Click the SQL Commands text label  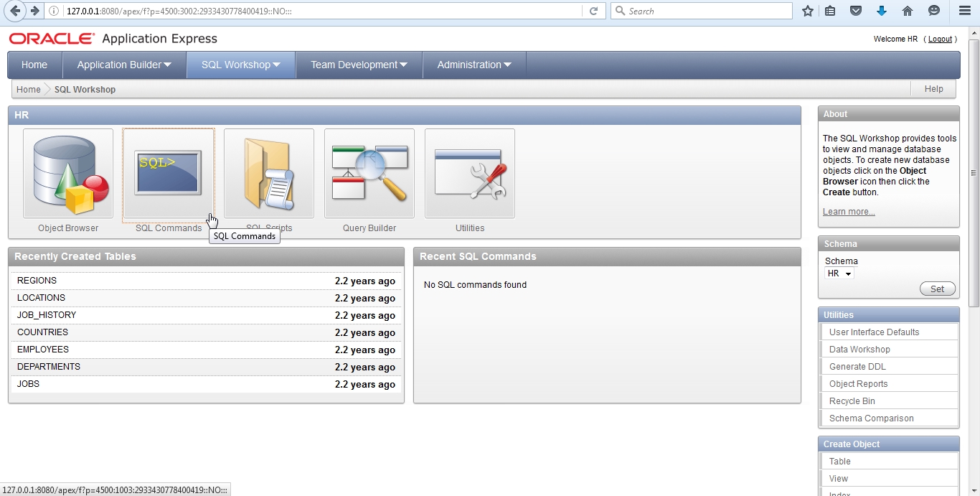(169, 228)
